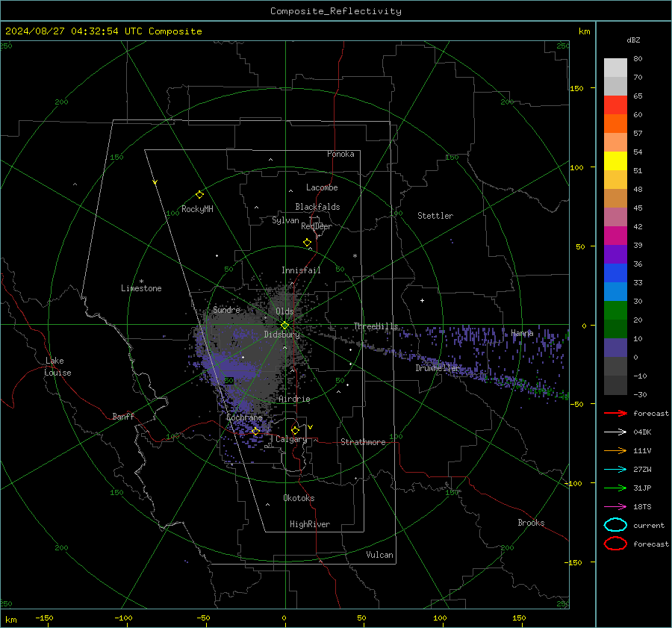Select the yellow 54 dBZ color swatch
Image resolution: width=672 pixels, height=628 pixels.
615,161
